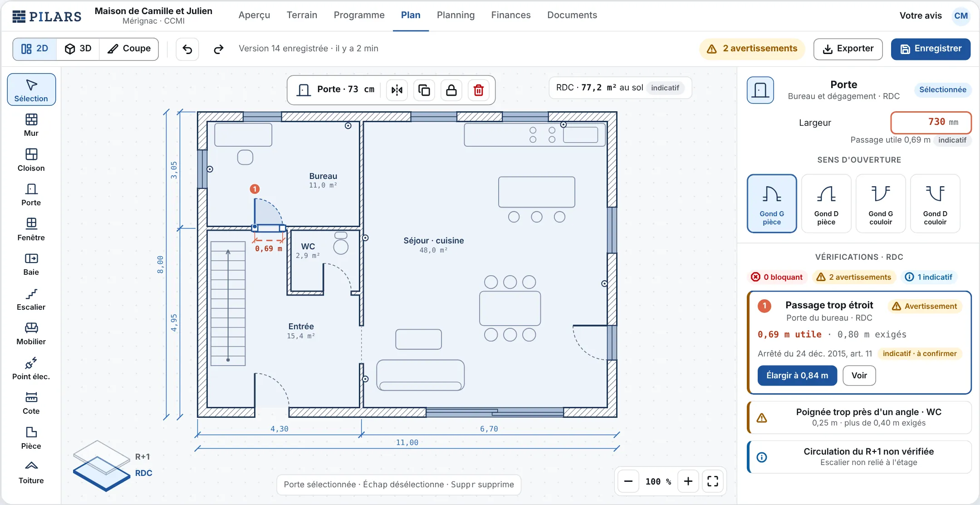Select the Toiture roof tool
The height and width of the screenshot is (505, 980).
click(31, 472)
